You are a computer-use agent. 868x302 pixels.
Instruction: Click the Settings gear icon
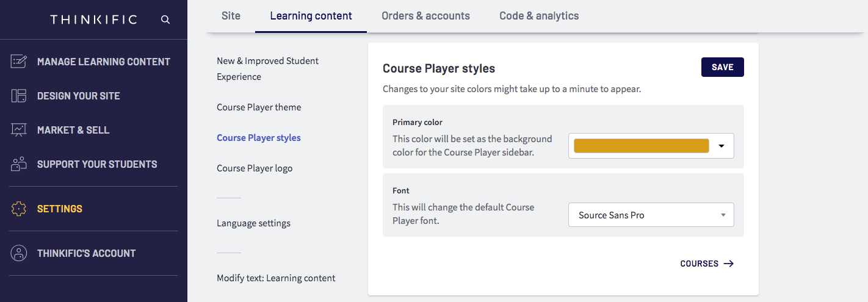[19, 209]
